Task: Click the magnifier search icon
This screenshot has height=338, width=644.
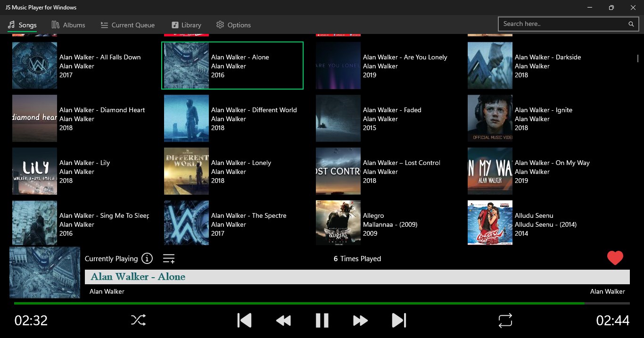Action: coord(631,24)
